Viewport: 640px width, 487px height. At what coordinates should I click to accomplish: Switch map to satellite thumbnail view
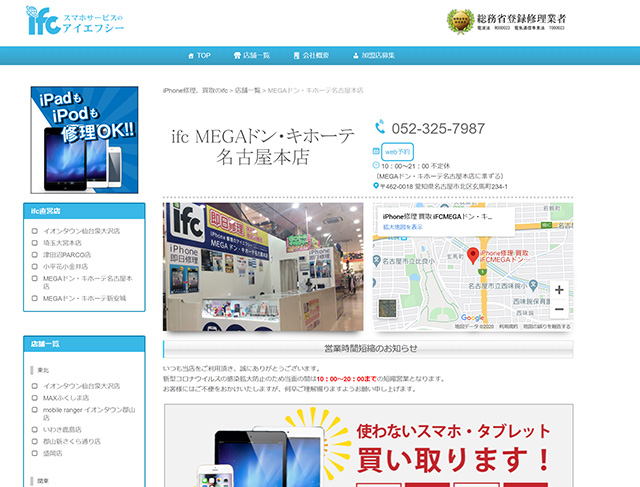387,308
